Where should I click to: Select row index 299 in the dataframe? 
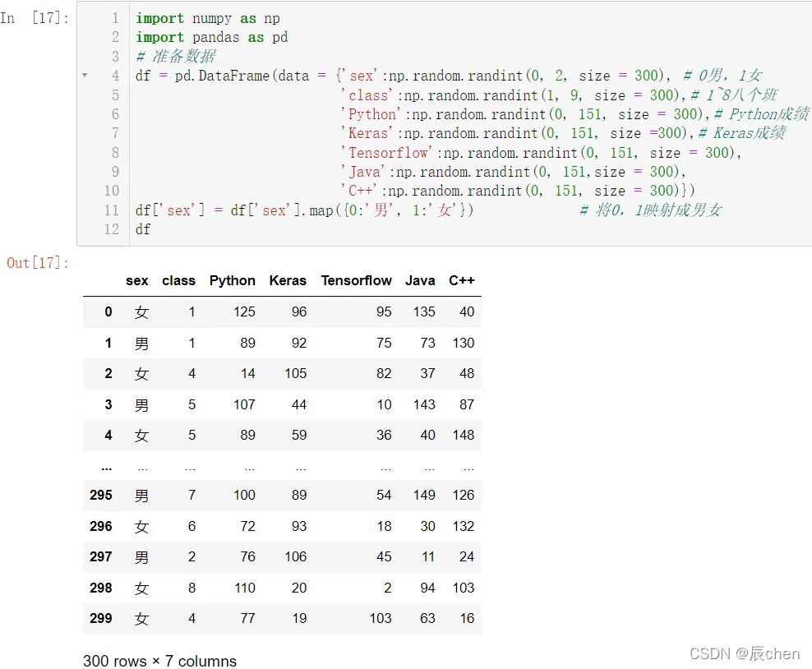(101, 617)
